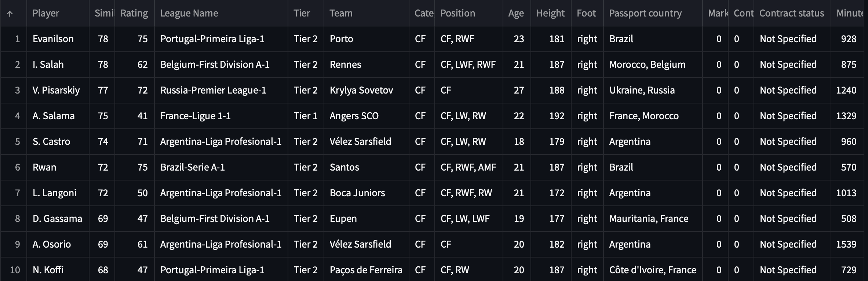868x281 pixels.
Task: Select the D. Gassama player cell
Action: click(x=57, y=219)
